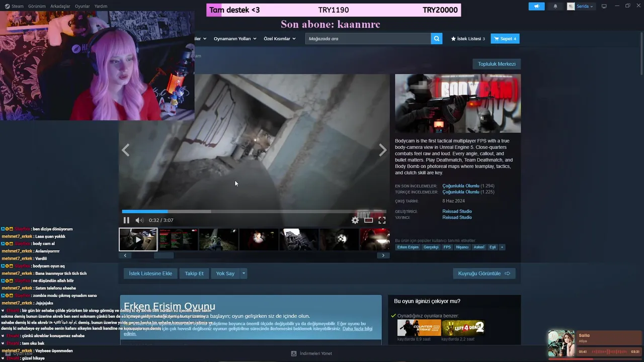The width and height of the screenshot is (644, 362).
Task: Go to next media with right arrow
Action: [382, 150]
